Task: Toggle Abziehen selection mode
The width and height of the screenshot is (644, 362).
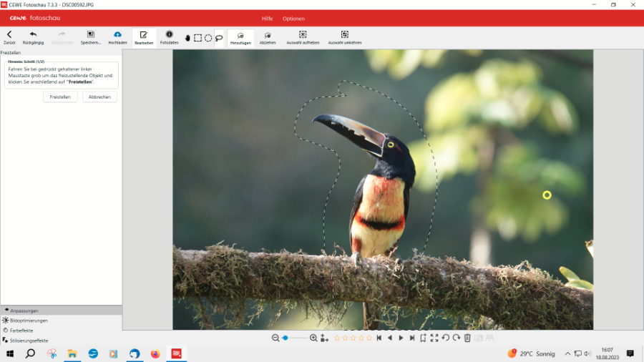Action: [268, 38]
